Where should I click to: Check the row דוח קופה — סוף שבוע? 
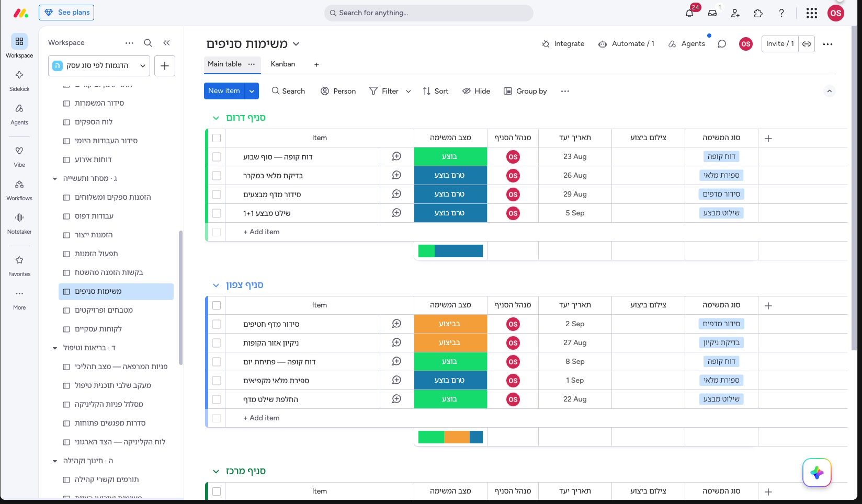pyautogui.click(x=217, y=157)
